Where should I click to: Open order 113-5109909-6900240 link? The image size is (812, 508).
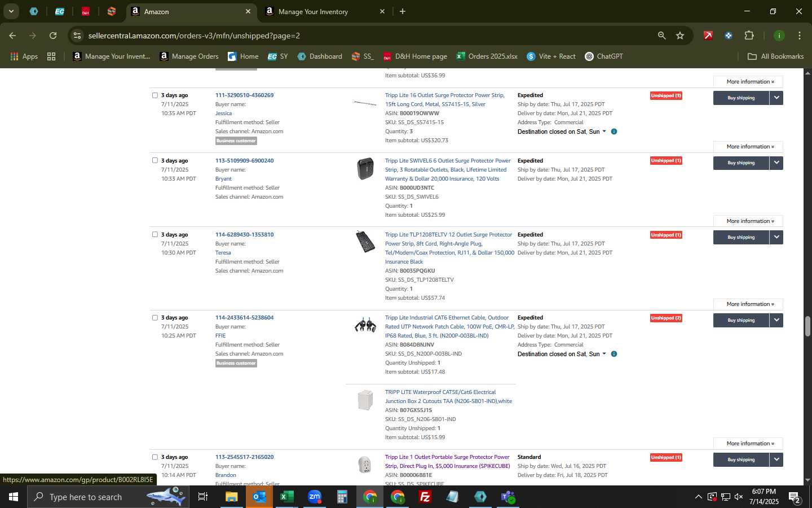[244, 161]
